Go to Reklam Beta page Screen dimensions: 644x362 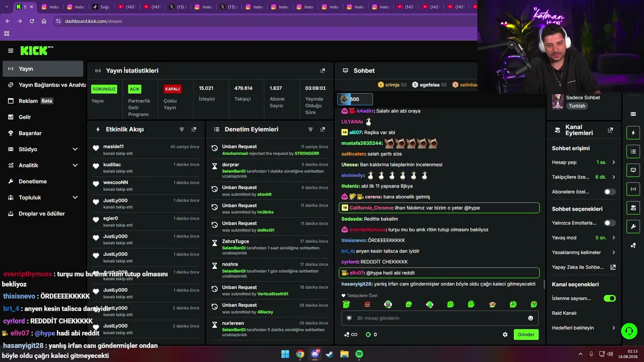click(x=42, y=101)
